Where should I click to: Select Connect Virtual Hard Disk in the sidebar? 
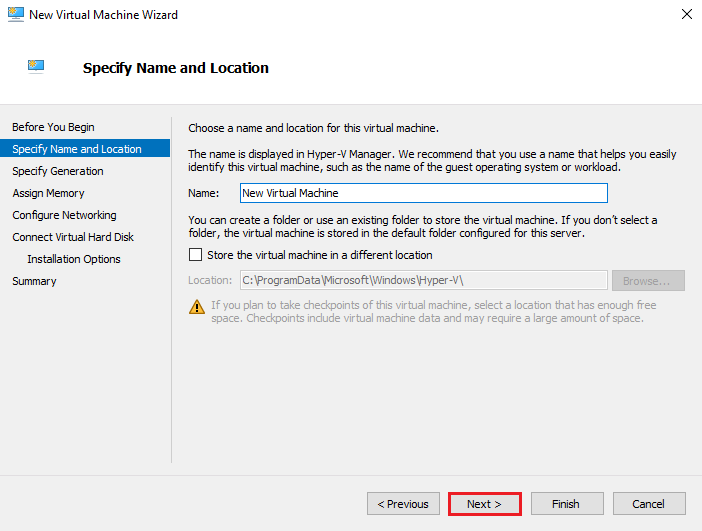73,237
